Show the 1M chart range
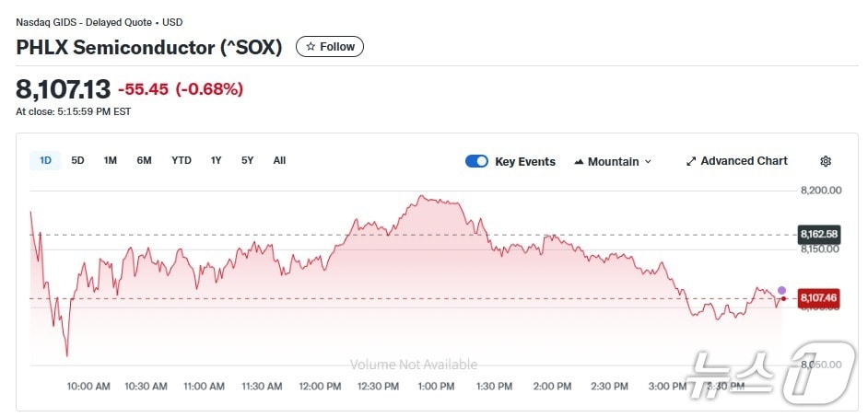The image size is (868, 417). 111,160
